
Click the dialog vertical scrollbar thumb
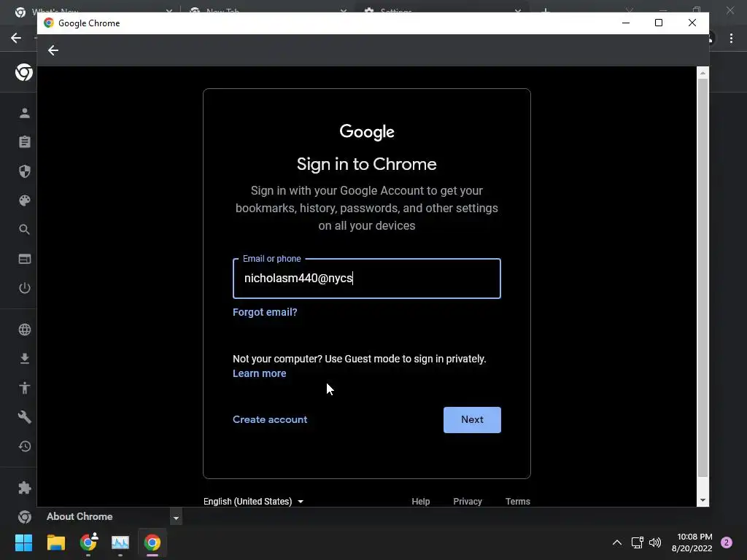pos(703,278)
